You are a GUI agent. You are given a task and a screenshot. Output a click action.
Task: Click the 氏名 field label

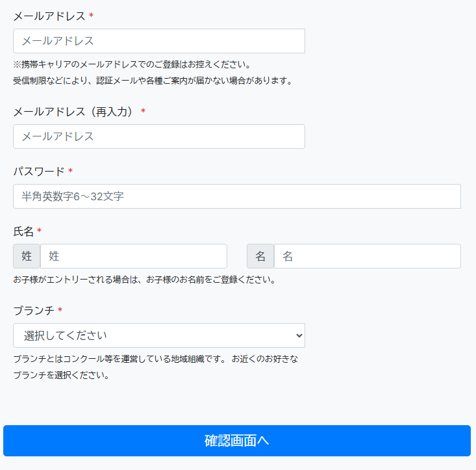click(23, 231)
